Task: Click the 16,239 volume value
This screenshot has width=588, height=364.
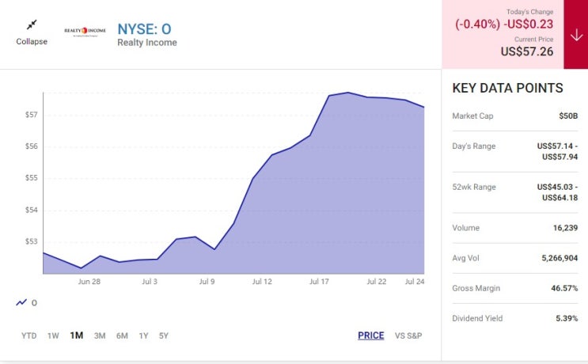Action: tap(565, 228)
